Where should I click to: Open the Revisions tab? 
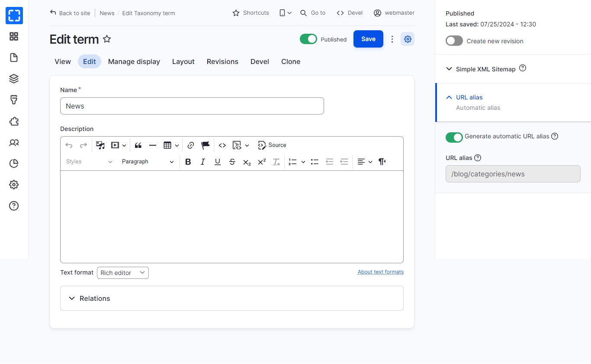[222, 62]
